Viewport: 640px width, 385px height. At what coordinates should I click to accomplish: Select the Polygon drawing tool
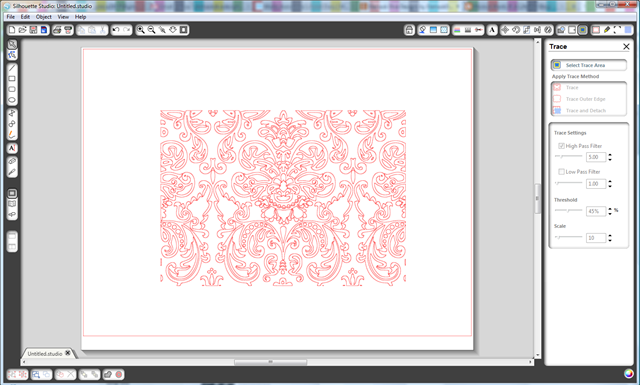(x=12, y=113)
